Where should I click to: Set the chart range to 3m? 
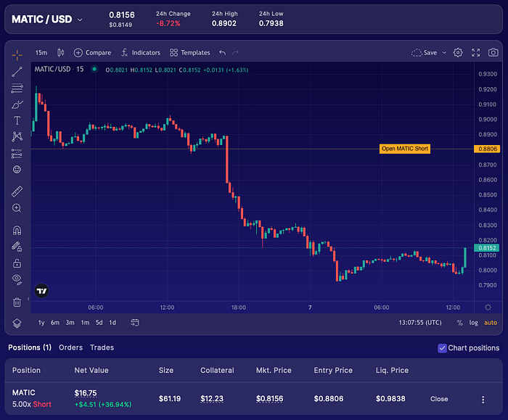70,323
